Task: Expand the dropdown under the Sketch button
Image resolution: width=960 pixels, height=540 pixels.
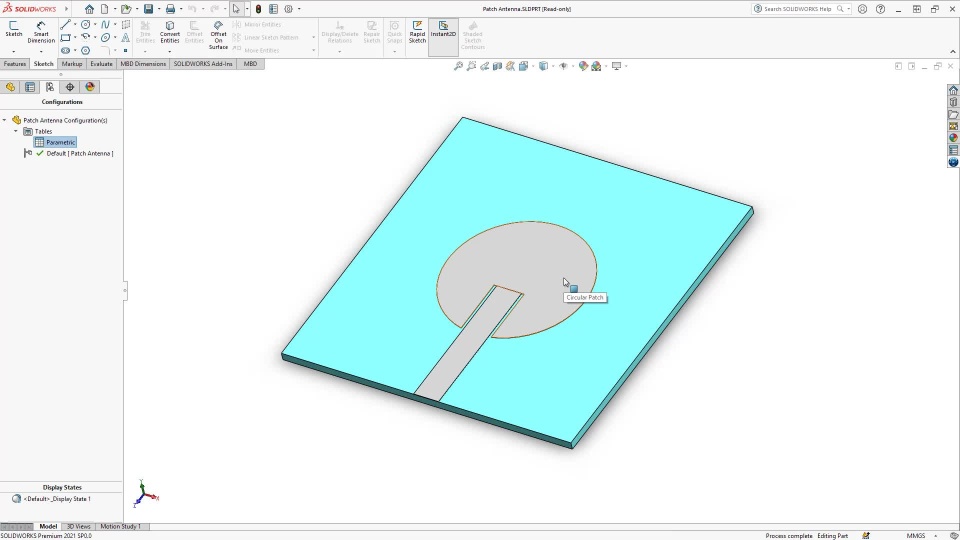Action: [x=13, y=51]
